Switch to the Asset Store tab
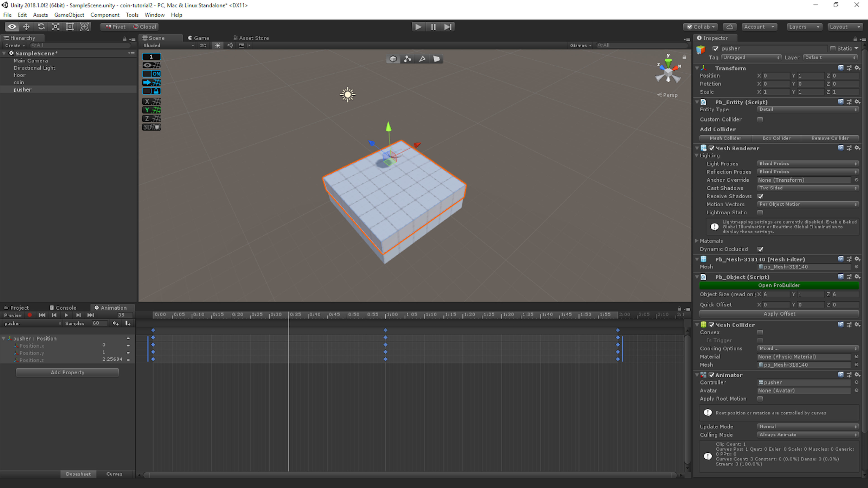868x488 pixels. (251, 38)
